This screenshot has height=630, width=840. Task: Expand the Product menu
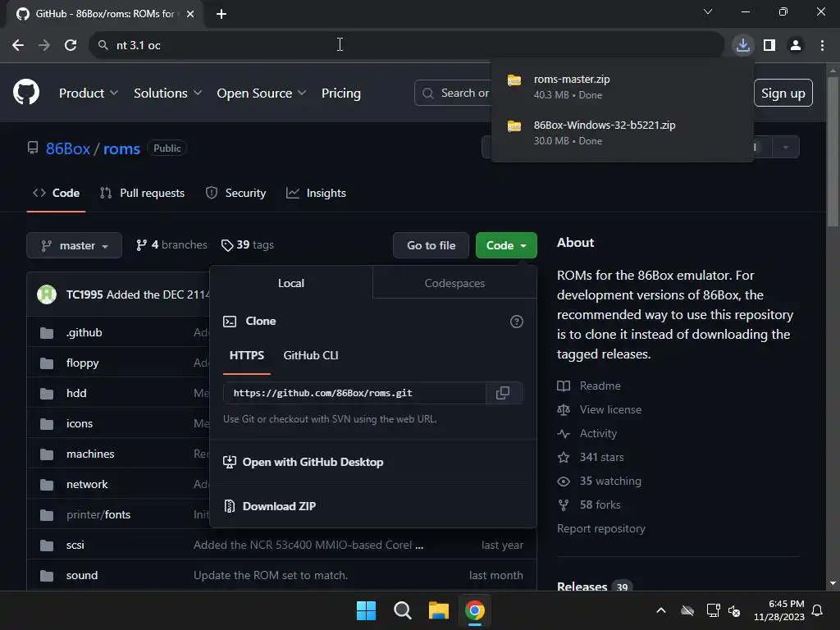point(89,94)
